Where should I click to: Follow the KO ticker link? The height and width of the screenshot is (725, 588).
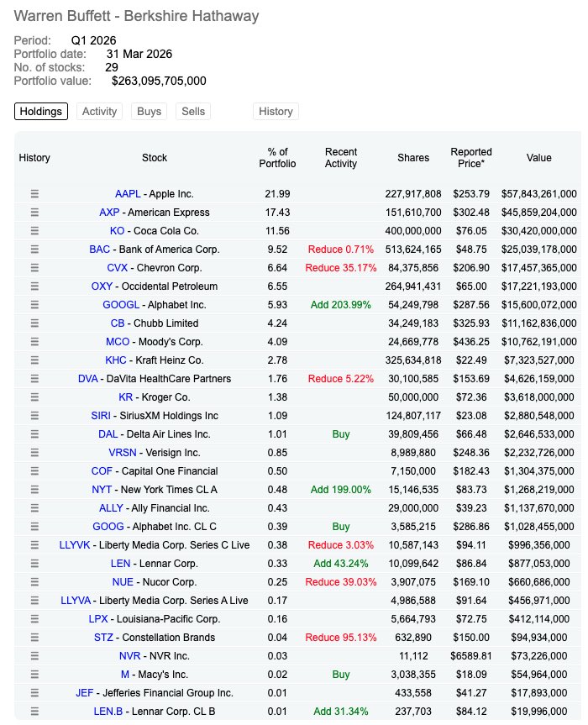pos(117,231)
